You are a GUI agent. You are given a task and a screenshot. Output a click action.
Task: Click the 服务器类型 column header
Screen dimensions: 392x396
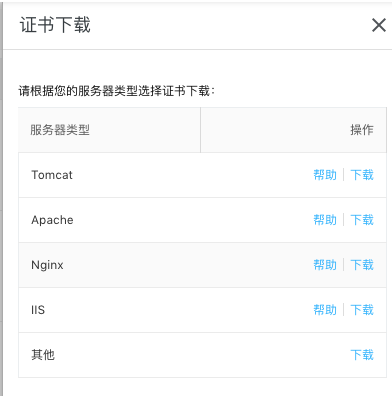pos(60,130)
